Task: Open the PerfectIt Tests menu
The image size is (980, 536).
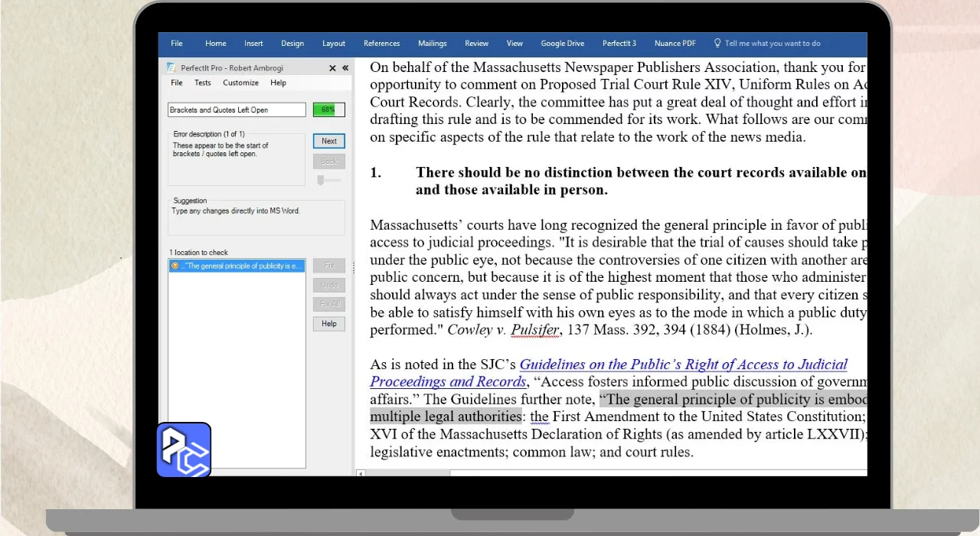Action: pos(202,83)
